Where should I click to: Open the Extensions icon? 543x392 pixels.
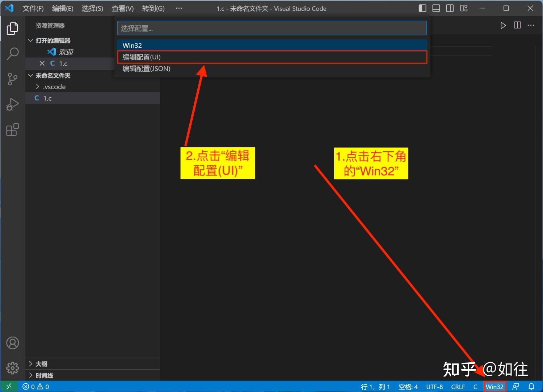pyautogui.click(x=13, y=129)
